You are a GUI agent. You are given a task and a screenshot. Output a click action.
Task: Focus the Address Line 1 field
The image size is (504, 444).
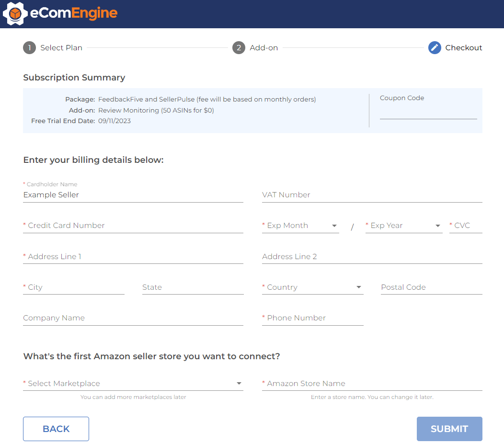(x=133, y=257)
